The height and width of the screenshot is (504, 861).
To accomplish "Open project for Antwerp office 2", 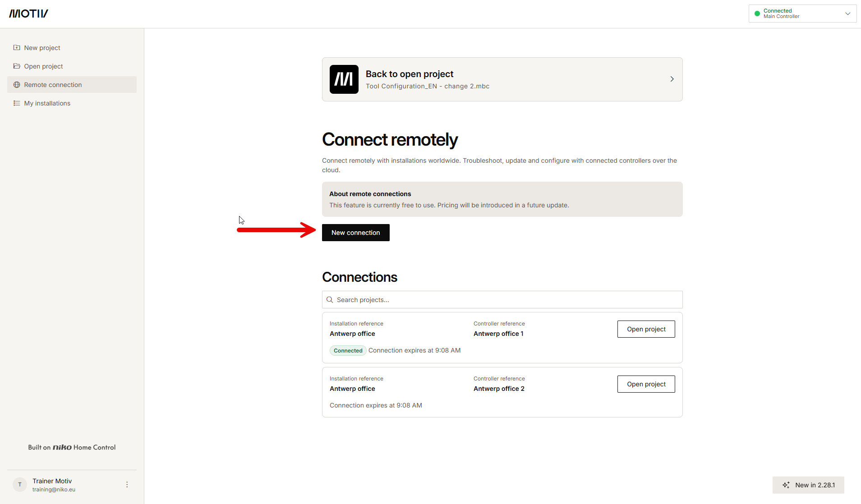I will tap(646, 384).
